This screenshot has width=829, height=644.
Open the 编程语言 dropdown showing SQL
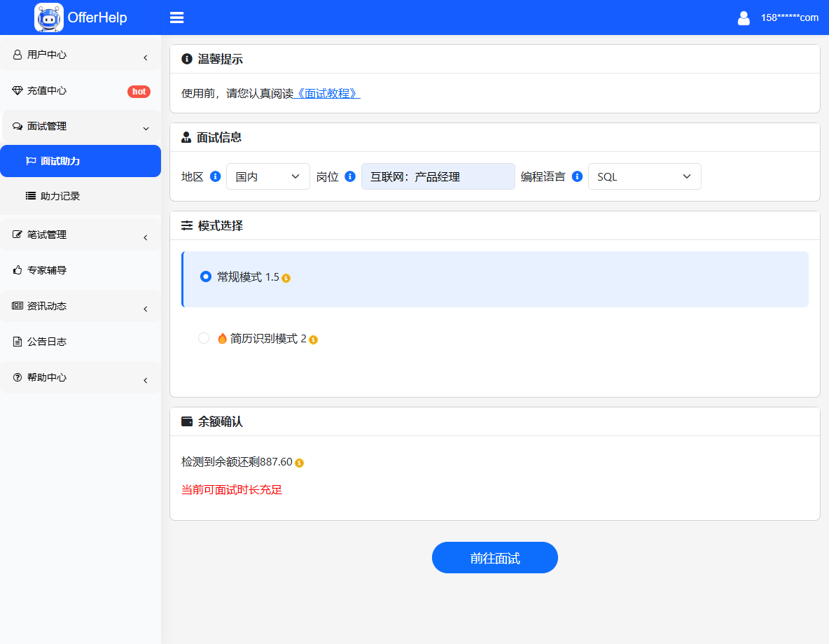pos(644,176)
